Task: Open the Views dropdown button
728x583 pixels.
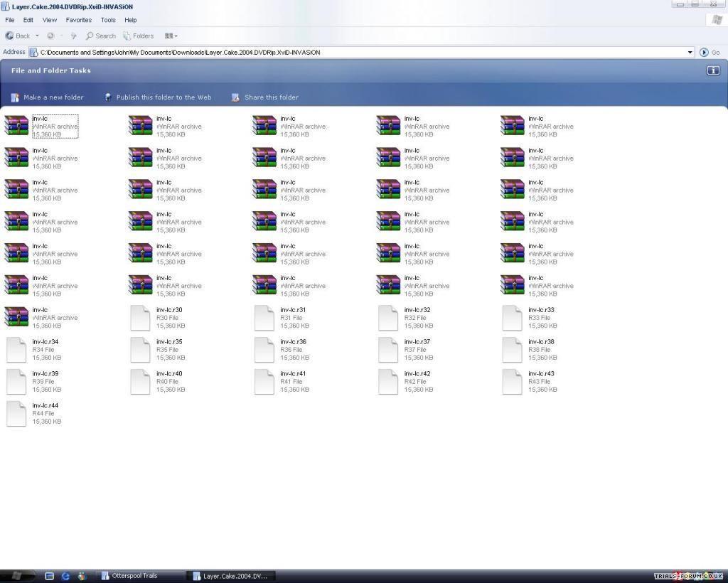Action: [171, 36]
